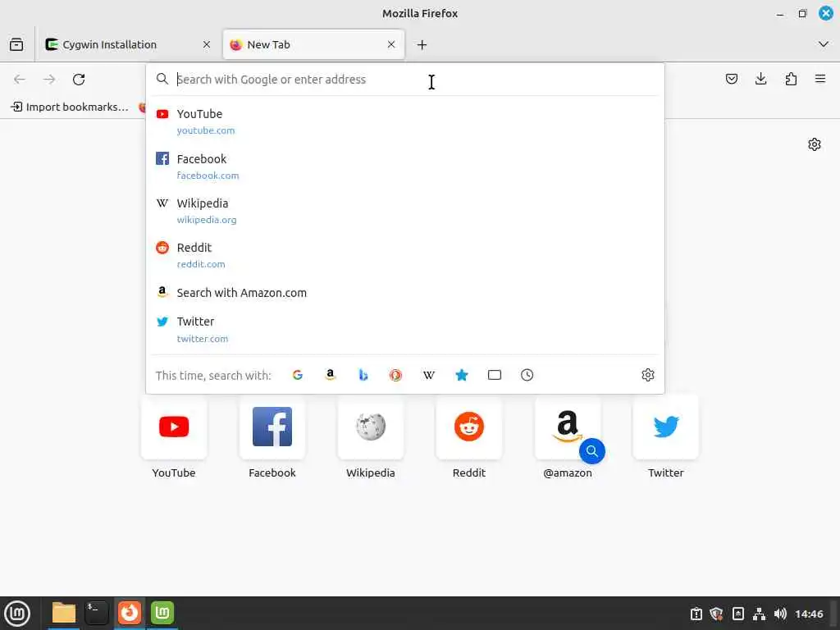Click the blue Amazon search badge
The width and height of the screenshot is (840, 630).
pyautogui.click(x=592, y=451)
